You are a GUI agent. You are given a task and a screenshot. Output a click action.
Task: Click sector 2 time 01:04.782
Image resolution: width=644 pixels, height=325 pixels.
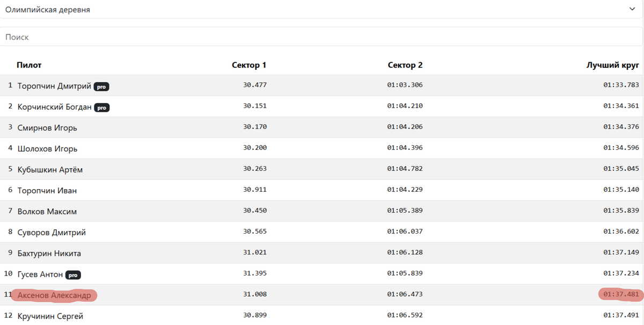405,169
